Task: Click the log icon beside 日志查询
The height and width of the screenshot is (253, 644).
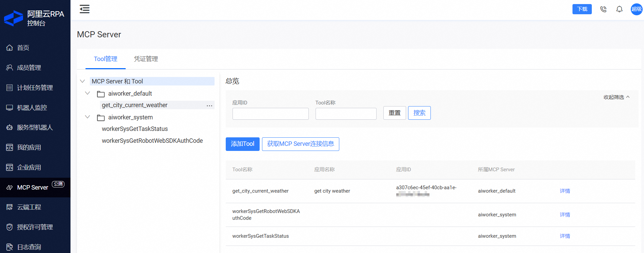Action: (9, 247)
